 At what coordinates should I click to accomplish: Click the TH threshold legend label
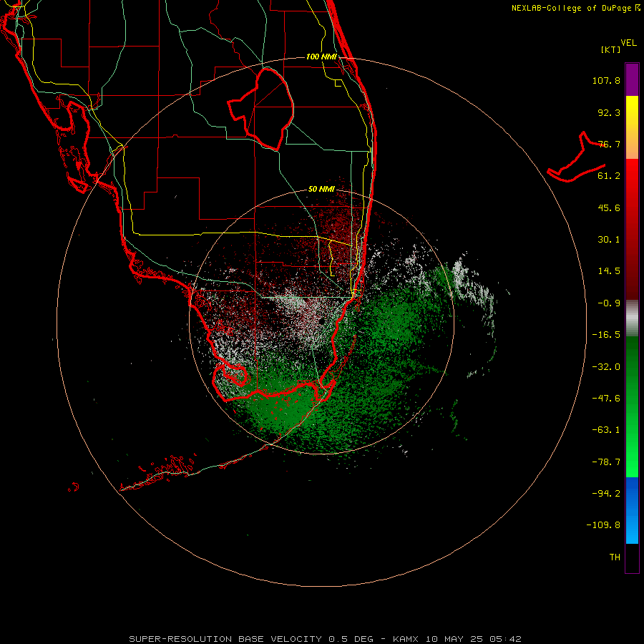tap(615, 557)
